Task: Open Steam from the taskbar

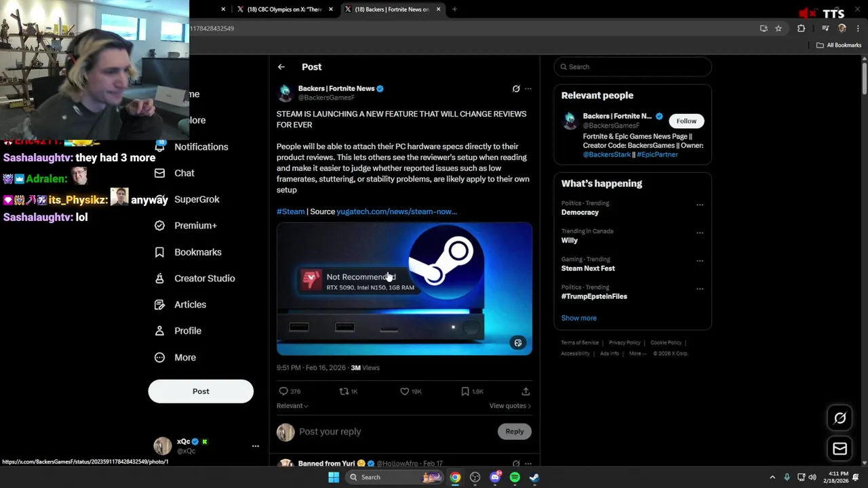Action: pos(534,477)
